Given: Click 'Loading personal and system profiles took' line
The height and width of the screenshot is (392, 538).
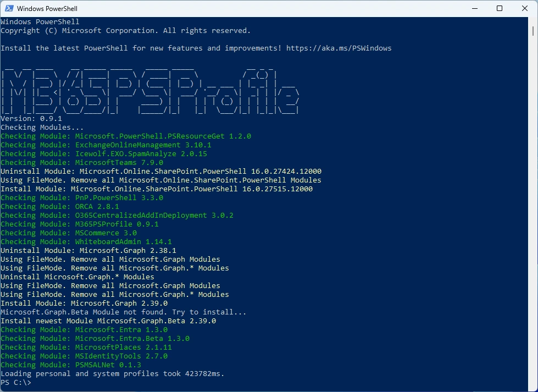Looking at the screenshot, I should (x=113, y=374).
